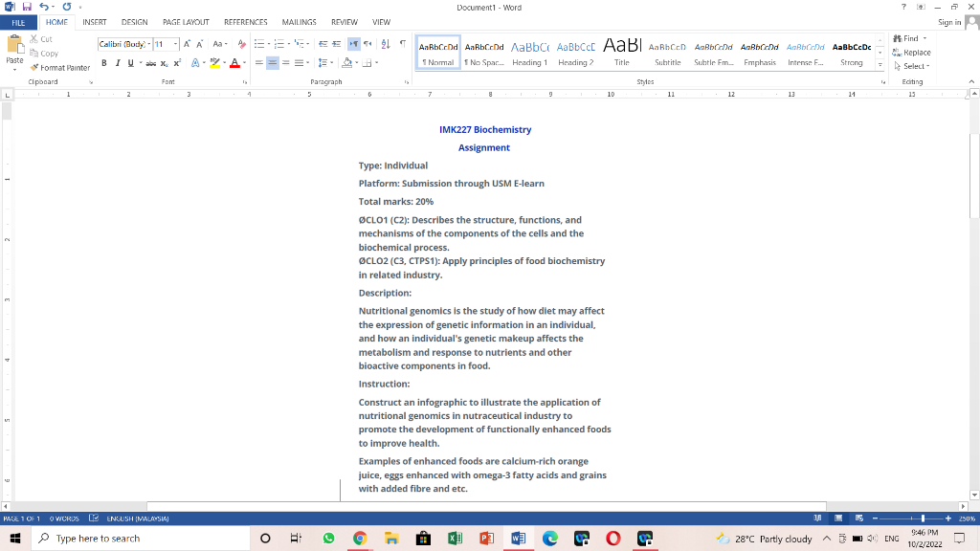Switch to the REFERENCES tab
The height and width of the screenshot is (551, 980).
(246, 23)
